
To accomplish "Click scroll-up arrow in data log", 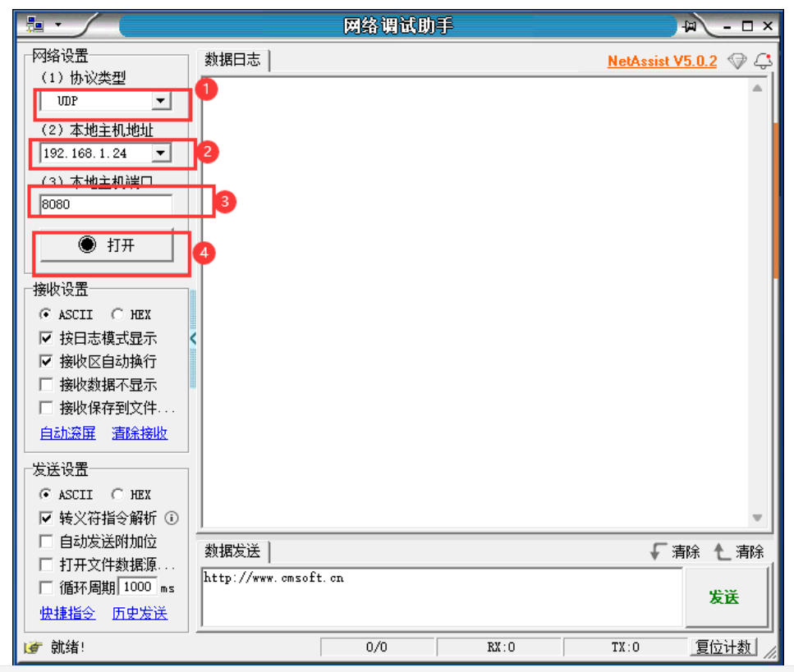I will tap(758, 89).
